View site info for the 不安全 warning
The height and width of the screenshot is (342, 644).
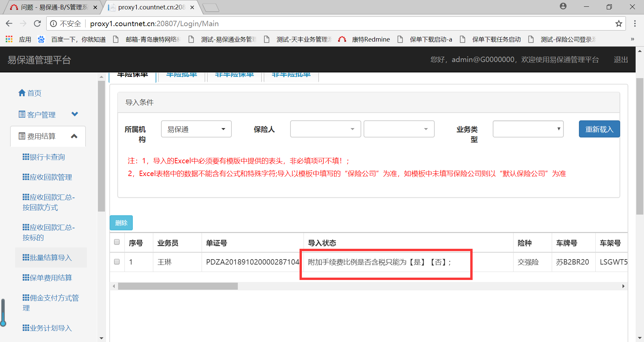(x=66, y=23)
